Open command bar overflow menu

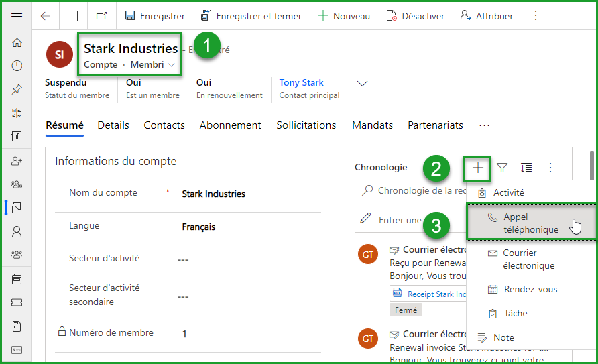tap(535, 16)
